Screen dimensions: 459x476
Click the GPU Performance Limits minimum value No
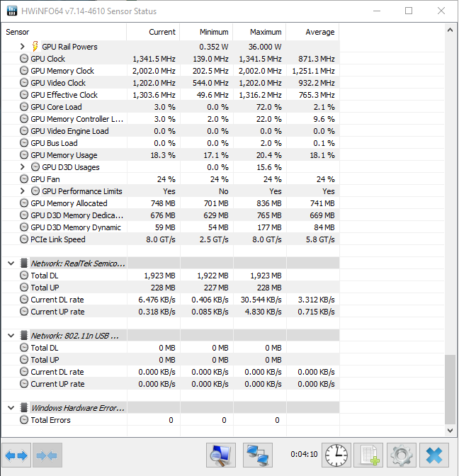[x=223, y=191]
